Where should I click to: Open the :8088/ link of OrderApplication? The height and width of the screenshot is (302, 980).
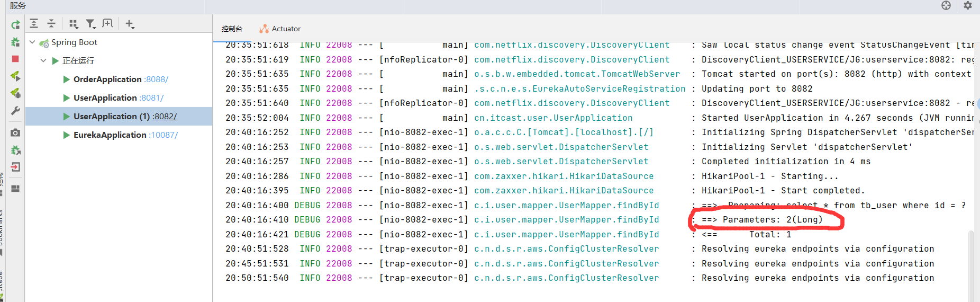coord(156,79)
